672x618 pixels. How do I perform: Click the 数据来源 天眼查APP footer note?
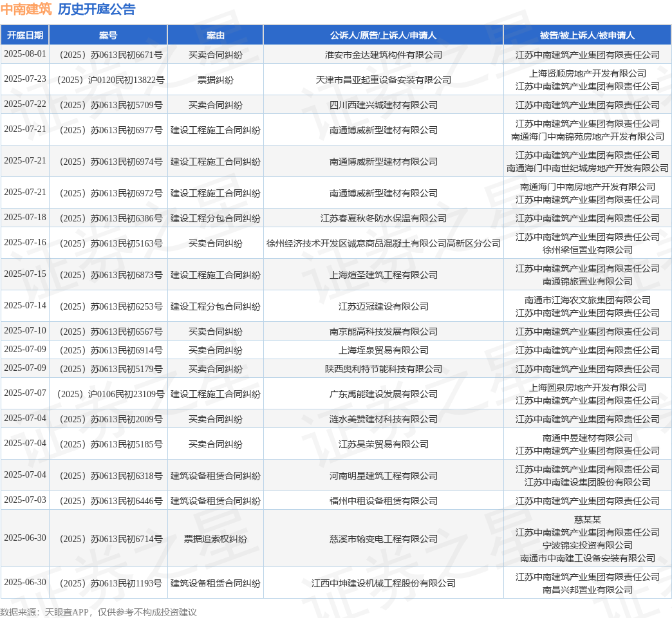click(x=98, y=612)
